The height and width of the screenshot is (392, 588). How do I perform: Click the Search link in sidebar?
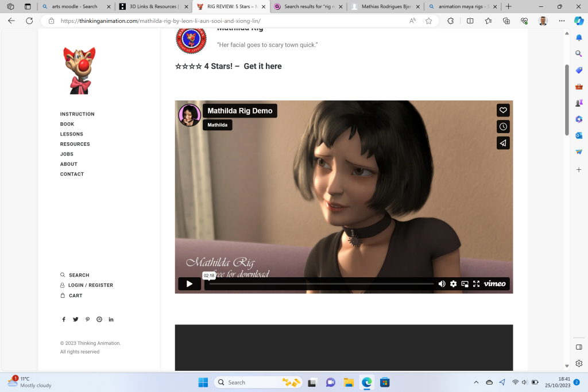tap(75, 275)
